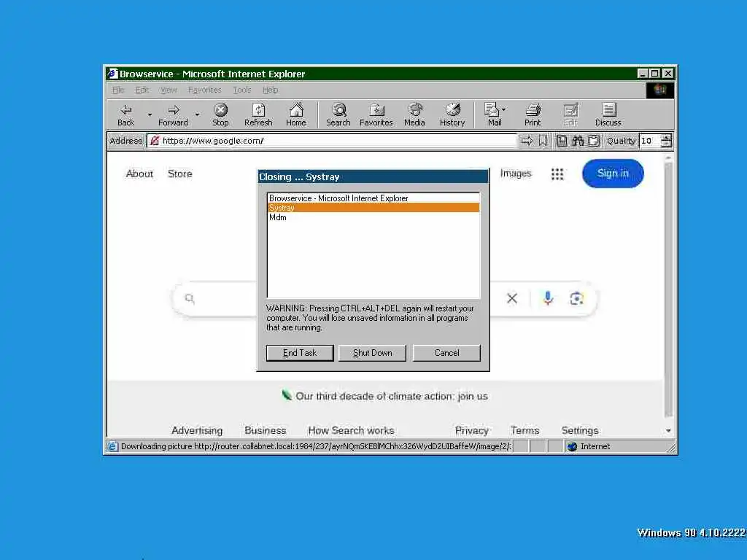The height and width of the screenshot is (560, 747).
Task: Open the Help menu
Action: (x=270, y=90)
